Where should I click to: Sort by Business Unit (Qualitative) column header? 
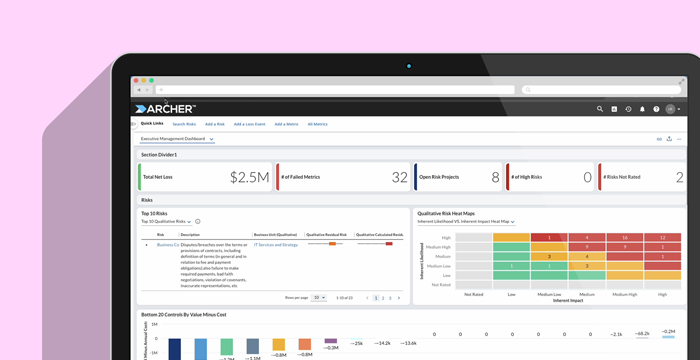pos(275,234)
